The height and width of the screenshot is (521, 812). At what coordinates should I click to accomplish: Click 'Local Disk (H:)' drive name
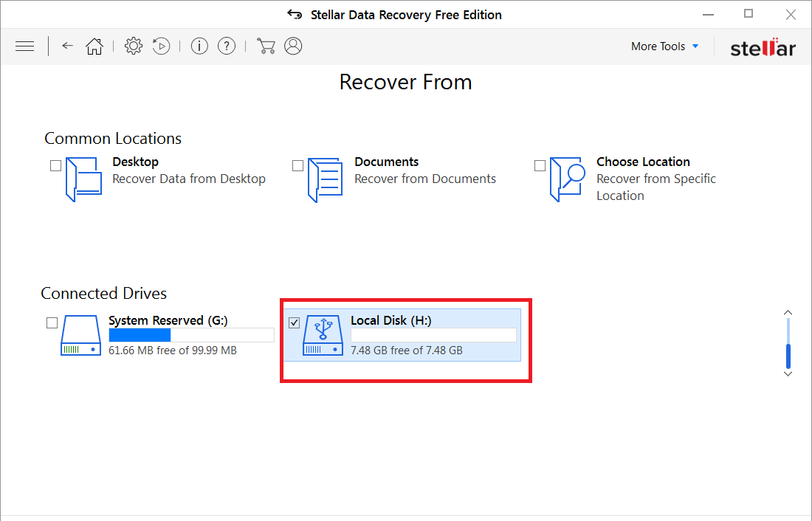(391, 320)
